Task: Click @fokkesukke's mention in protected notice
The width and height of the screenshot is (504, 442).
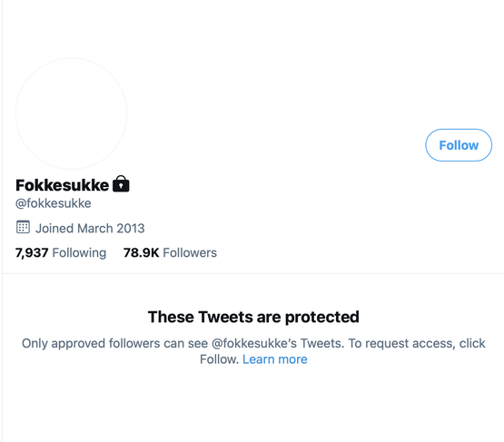Action: click(254, 343)
